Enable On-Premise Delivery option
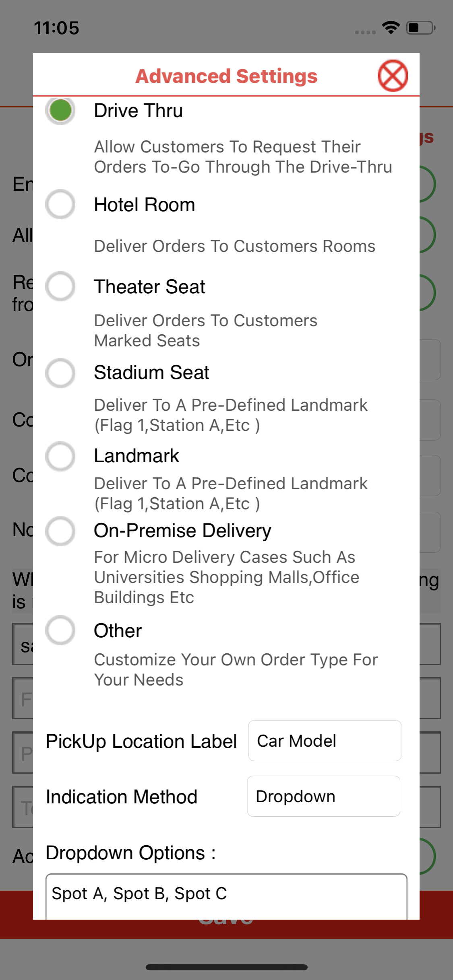Image resolution: width=453 pixels, height=980 pixels. 60,531
